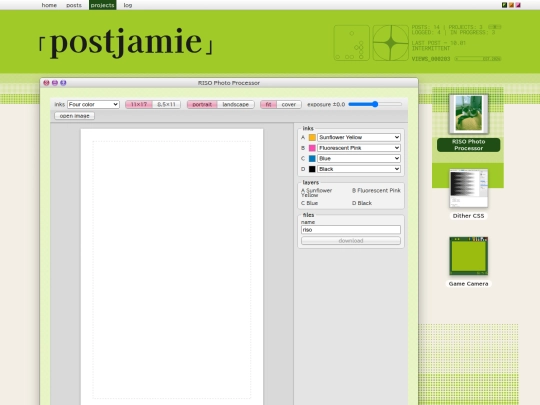Click the Blue ink color swatch

pyautogui.click(x=312, y=158)
